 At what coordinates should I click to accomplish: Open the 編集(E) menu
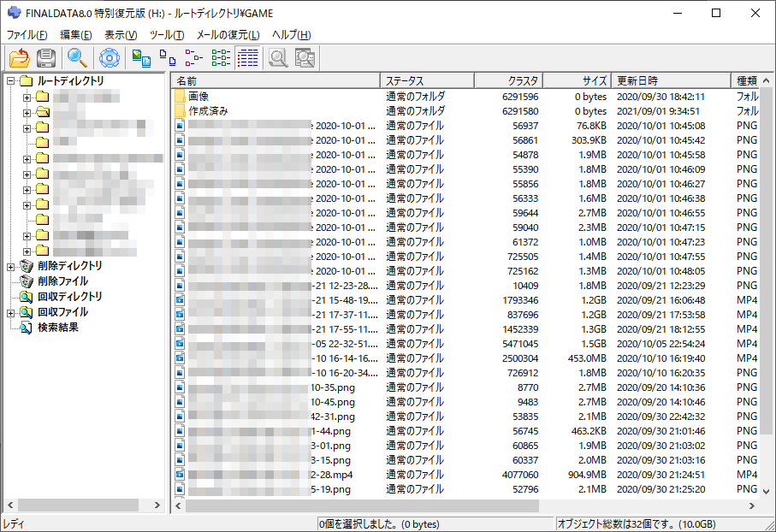click(76, 35)
